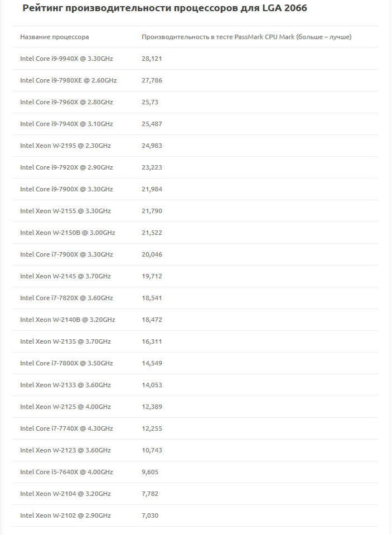Click the "Название процессора" column header
The width and height of the screenshot is (392, 535).
pos(55,37)
